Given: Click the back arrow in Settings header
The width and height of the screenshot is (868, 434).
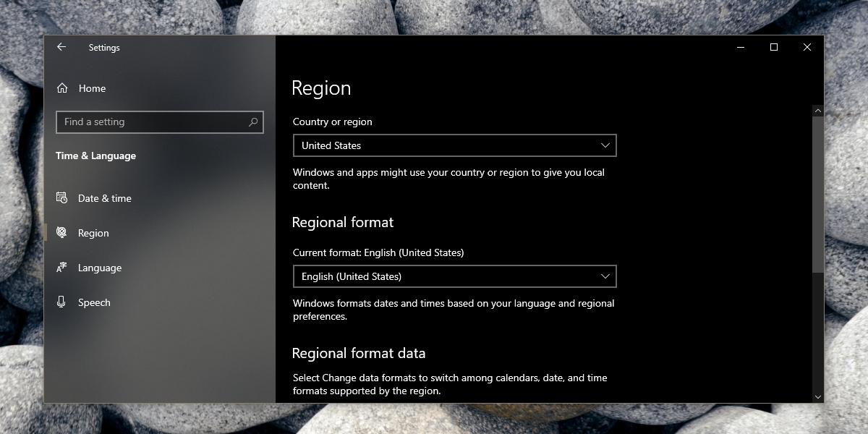Looking at the screenshot, I should click(61, 47).
